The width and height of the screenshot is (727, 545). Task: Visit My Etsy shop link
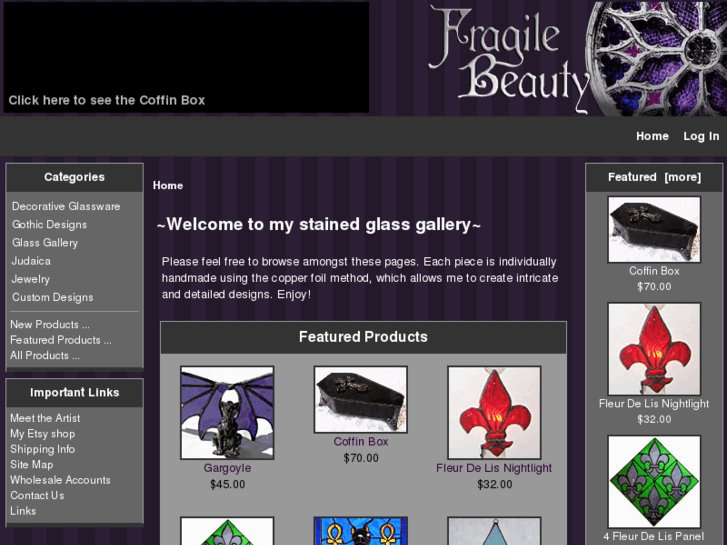click(42, 434)
